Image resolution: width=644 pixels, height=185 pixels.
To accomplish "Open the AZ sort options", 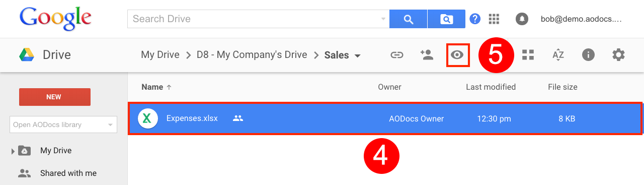I will pos(558,55).
